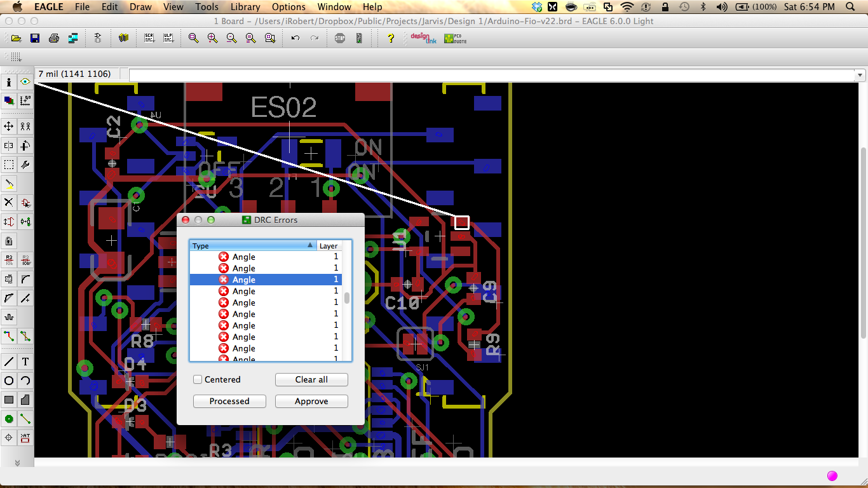
Task: Select the Rotate tool
Action: 25,146
